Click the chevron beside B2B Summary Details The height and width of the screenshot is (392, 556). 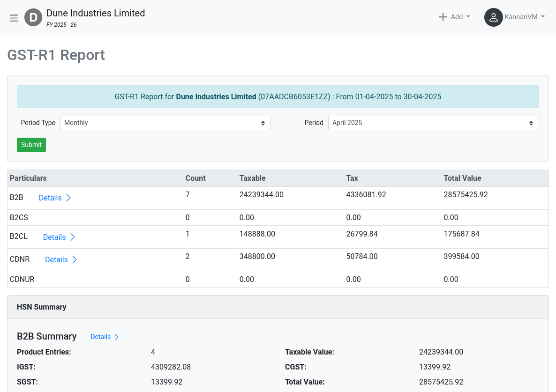(117, 337)
